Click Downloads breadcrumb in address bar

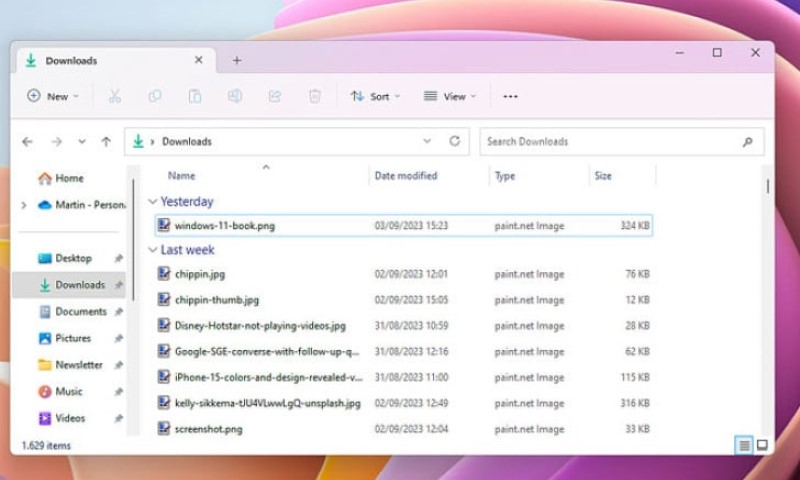tap(187, 142)
